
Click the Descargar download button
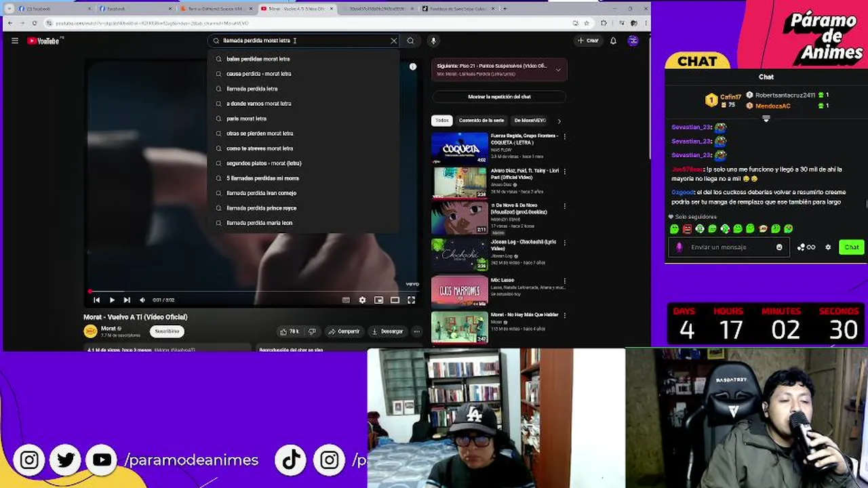[388, 331]
